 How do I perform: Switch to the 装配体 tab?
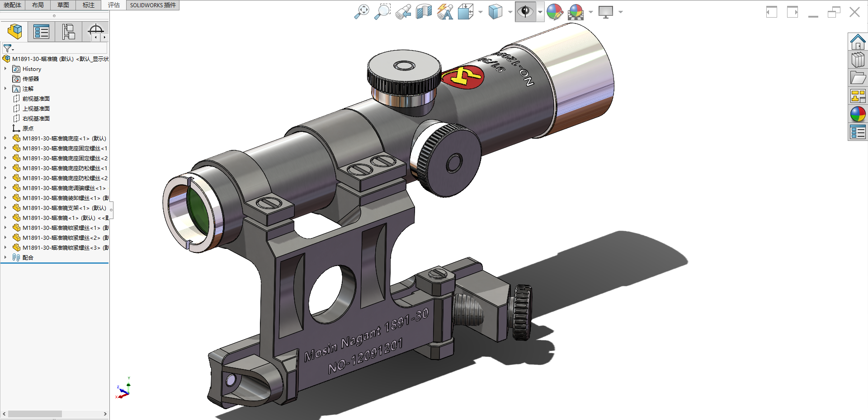coord(13,5)
